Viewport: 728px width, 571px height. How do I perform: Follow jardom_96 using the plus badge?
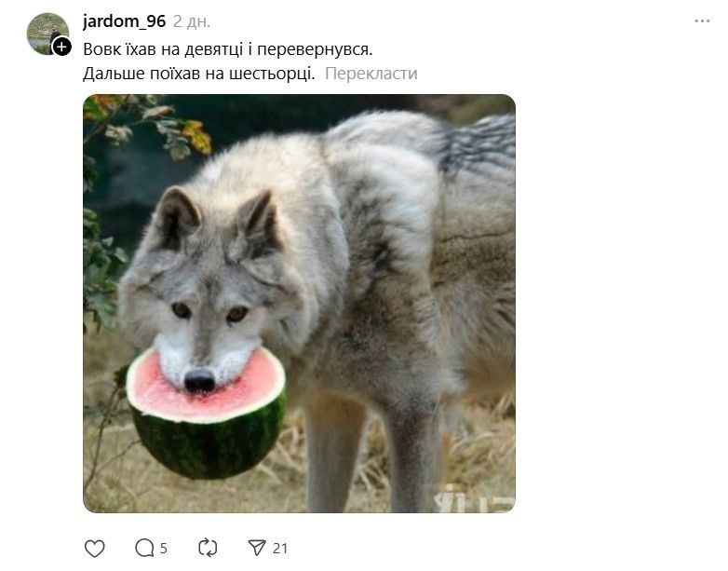(x=61, y=47)
